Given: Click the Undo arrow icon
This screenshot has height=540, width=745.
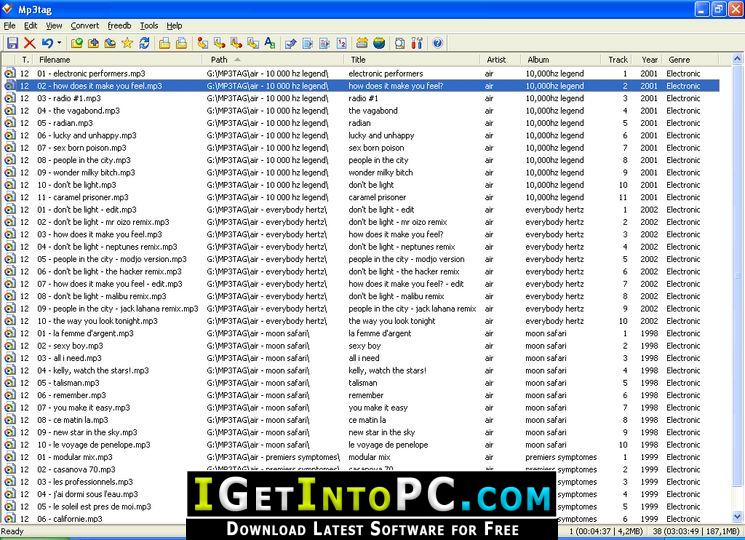Looking at the screenshot, I should (47, 43).
